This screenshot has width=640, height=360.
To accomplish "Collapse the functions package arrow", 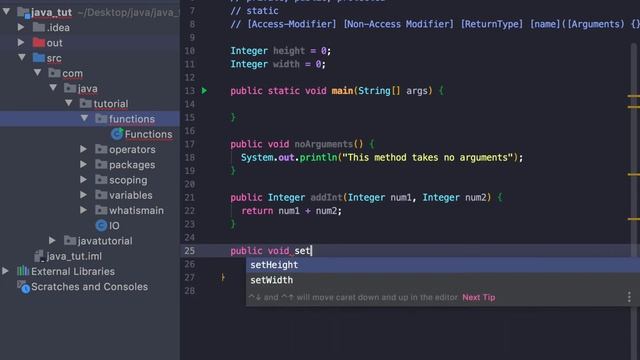I will [x=84, y=118].
